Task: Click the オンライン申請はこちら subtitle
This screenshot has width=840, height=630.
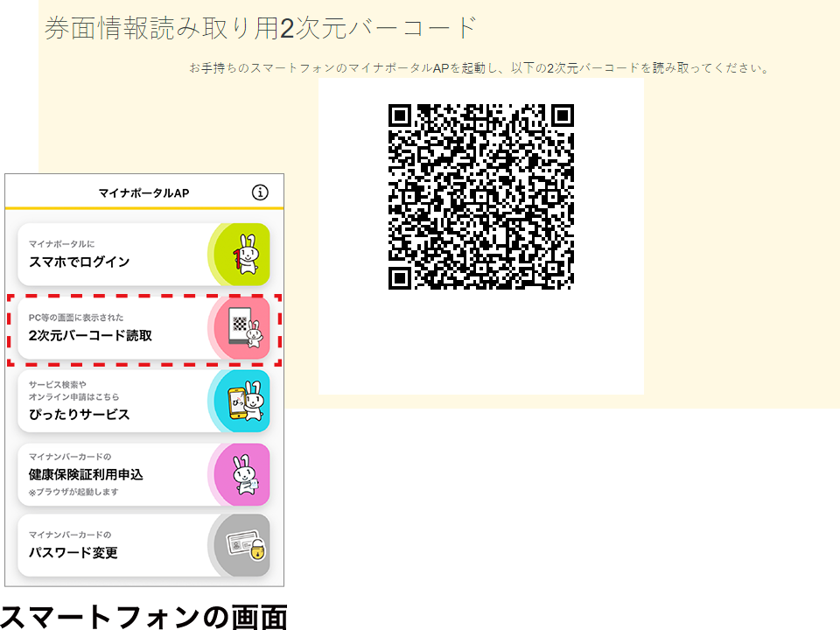Action: (73, 396)
